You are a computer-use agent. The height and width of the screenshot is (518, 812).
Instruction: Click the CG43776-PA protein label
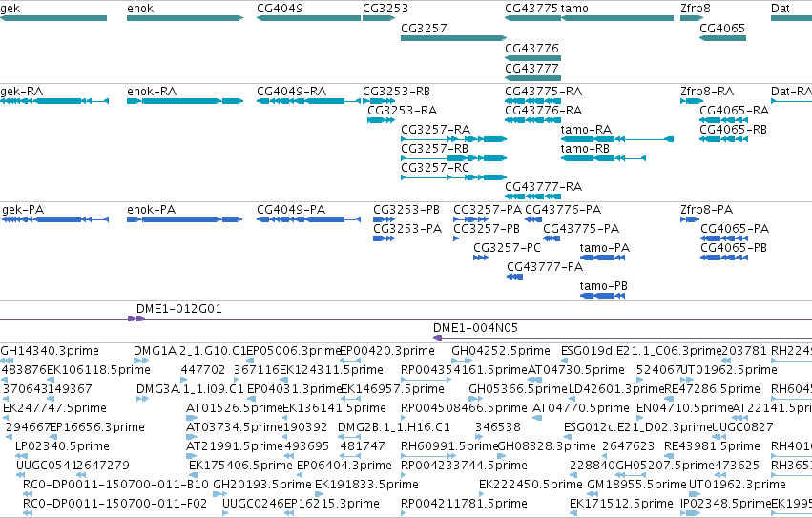563,210
